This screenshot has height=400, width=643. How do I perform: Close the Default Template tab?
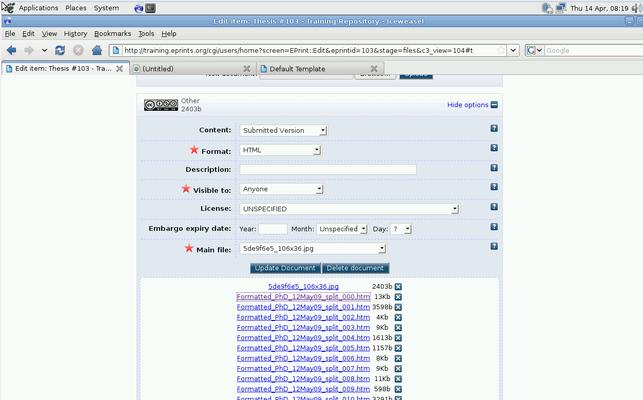pos(374,69)
